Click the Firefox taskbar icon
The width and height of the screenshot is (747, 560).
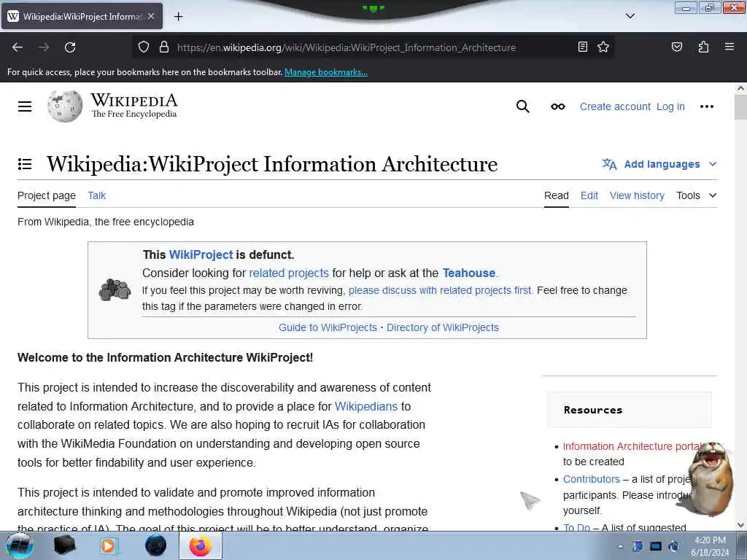pyautogui.click(x=200, y=545)
